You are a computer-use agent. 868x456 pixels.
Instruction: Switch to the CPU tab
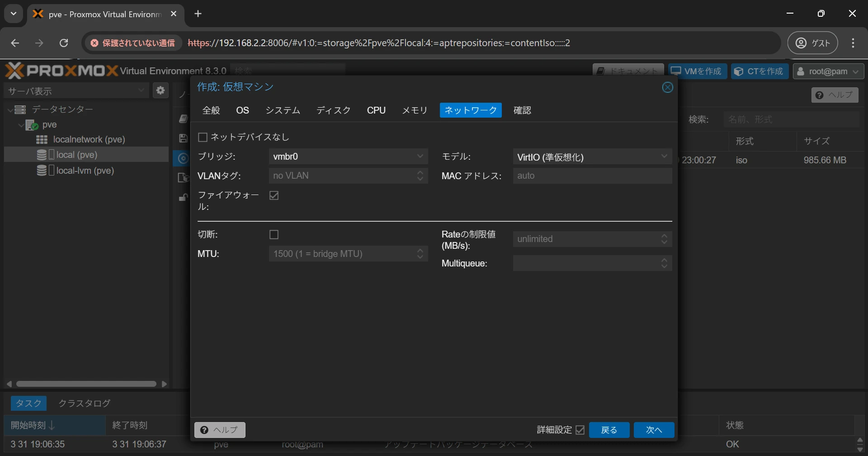coord(376,110)
